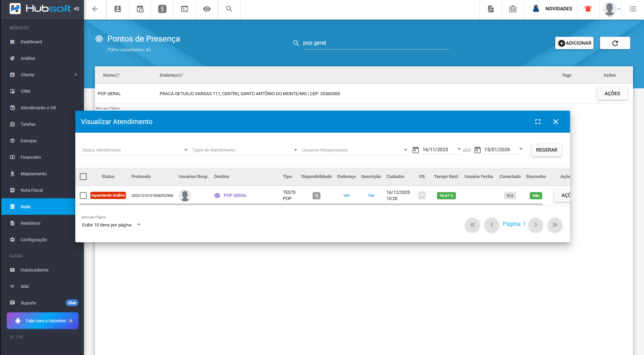Collapse the Hubsoft sidebar menu arrow
The image size is (644, 355).
click(77, 9)
